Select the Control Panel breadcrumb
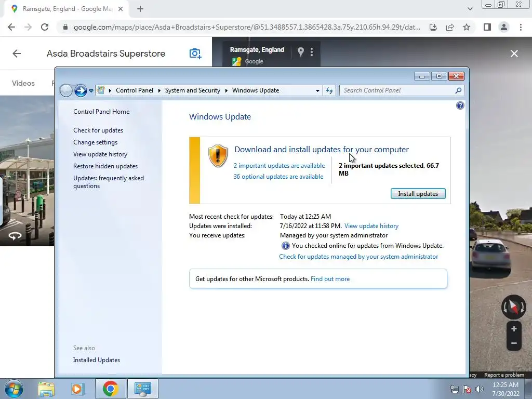 tap(135, 90)
